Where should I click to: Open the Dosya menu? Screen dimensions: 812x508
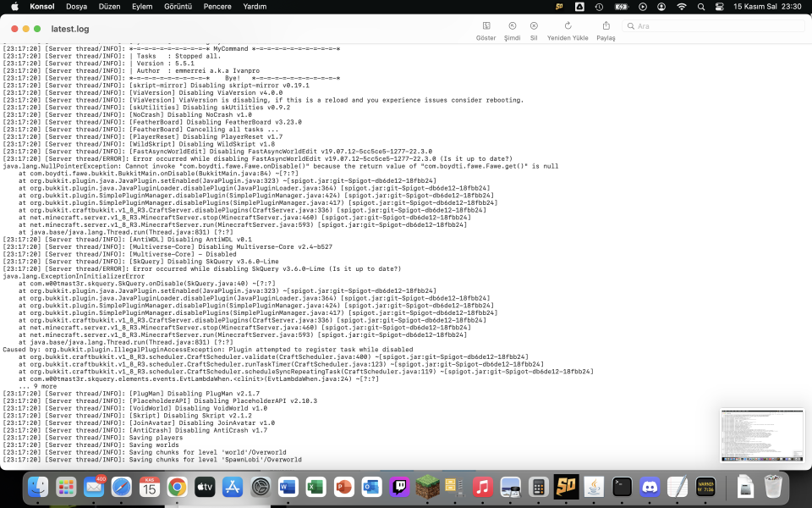tap(77, 7)
